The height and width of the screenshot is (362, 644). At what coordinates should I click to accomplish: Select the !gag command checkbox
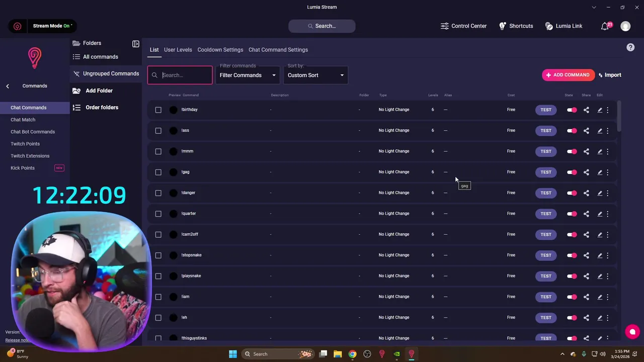[158, 172]
